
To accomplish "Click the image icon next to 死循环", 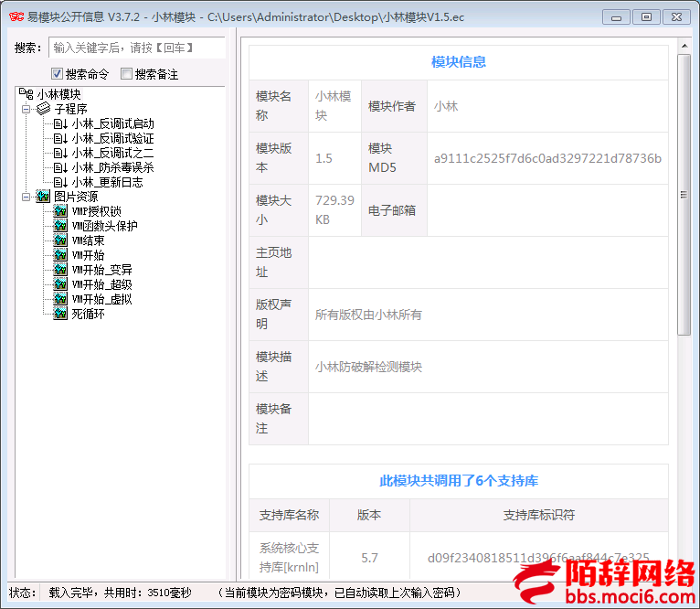I will point(60,314).
